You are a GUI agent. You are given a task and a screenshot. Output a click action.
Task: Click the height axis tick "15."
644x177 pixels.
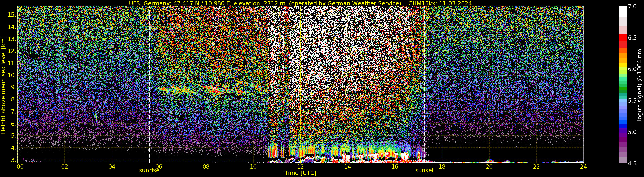(x=12, y=15)
